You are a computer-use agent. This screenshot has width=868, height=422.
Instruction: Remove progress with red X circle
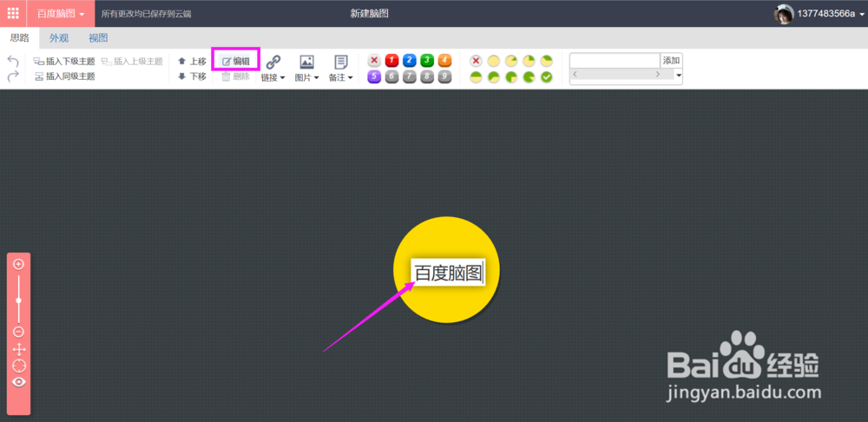coord(476,61)
